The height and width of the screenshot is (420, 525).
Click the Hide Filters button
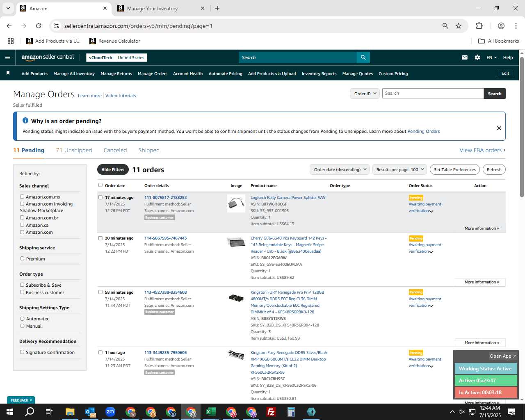pyautogui.click(x=113, y=169)
